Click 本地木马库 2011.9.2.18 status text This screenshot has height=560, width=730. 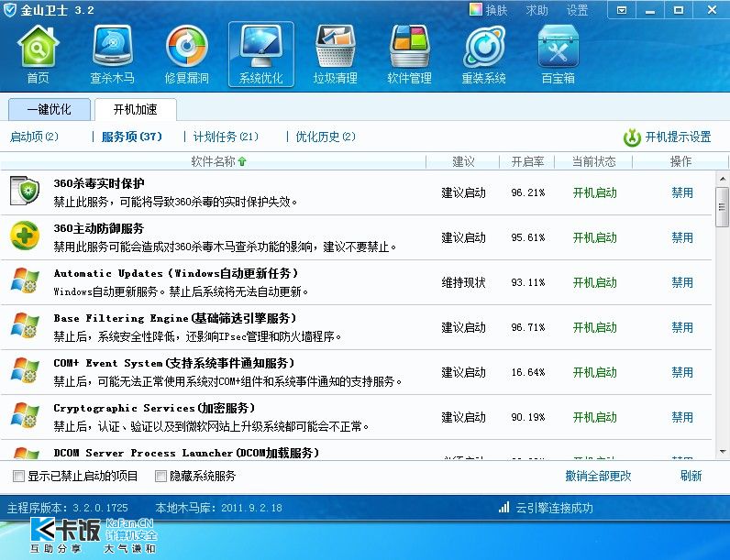click(219, 508)
